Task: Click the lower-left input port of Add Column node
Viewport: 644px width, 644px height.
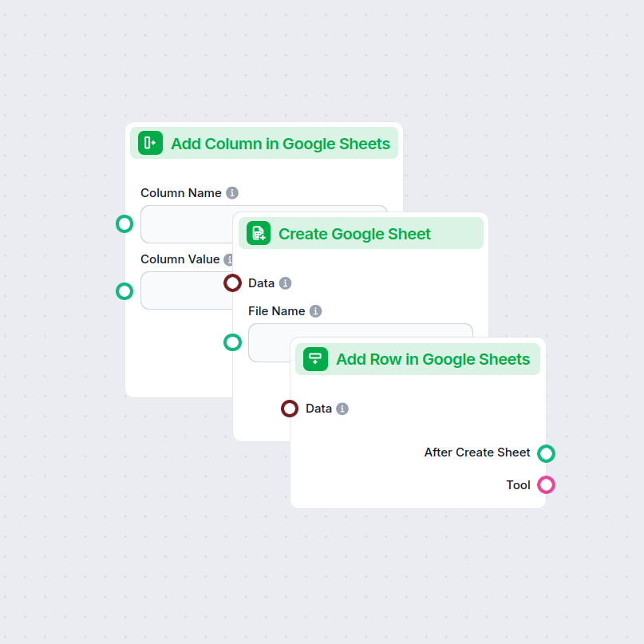Action: pos(124,290)
